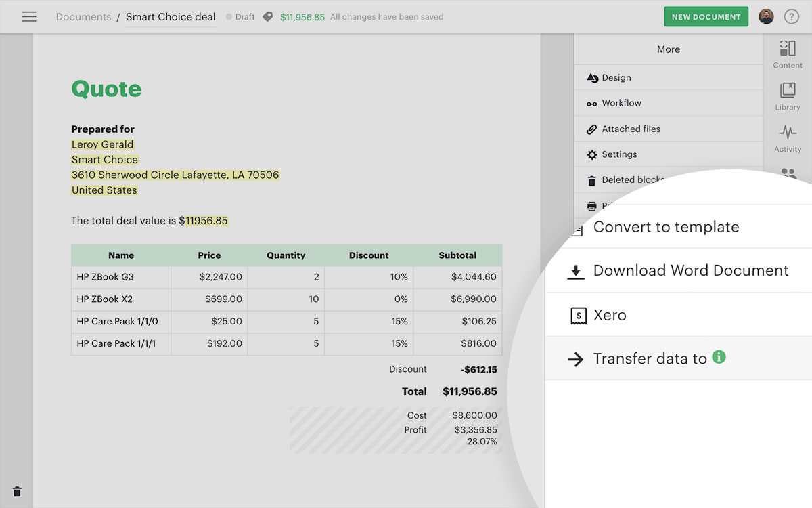Click the Prepared for label
812x508 pixels.
(103, 129)
